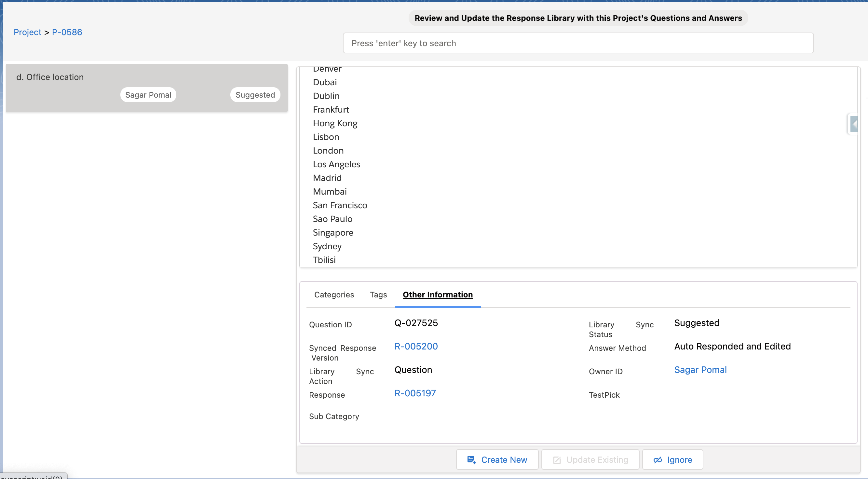Switch to the Categories tab
Image resolution: width=868 pixels, height=479 pixels.
(334, 294)
